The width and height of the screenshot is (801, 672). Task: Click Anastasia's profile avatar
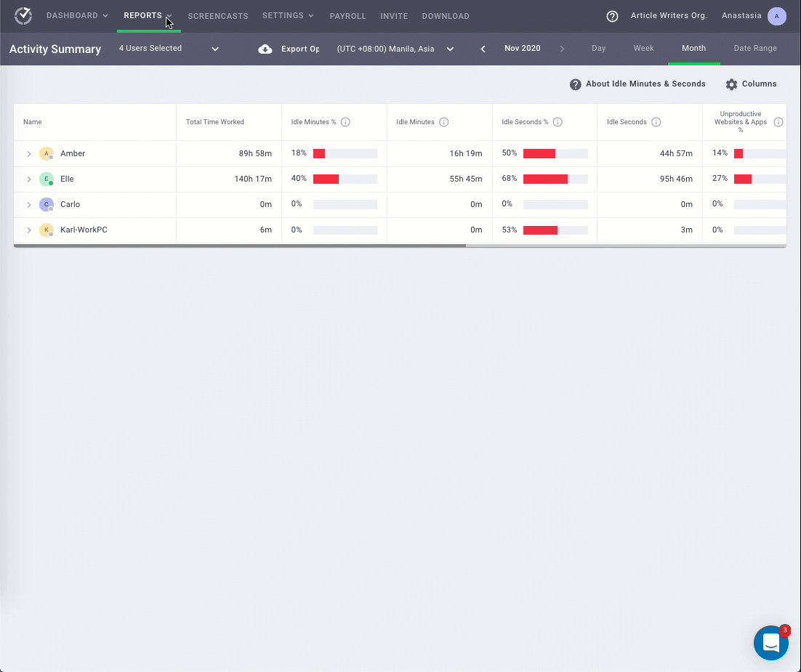pos(776,16)
